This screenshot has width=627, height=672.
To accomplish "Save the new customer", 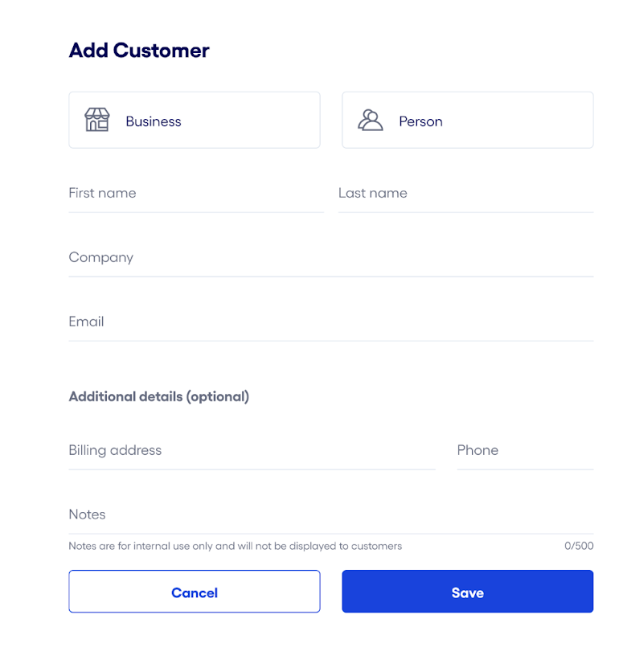I will (467, 592).
